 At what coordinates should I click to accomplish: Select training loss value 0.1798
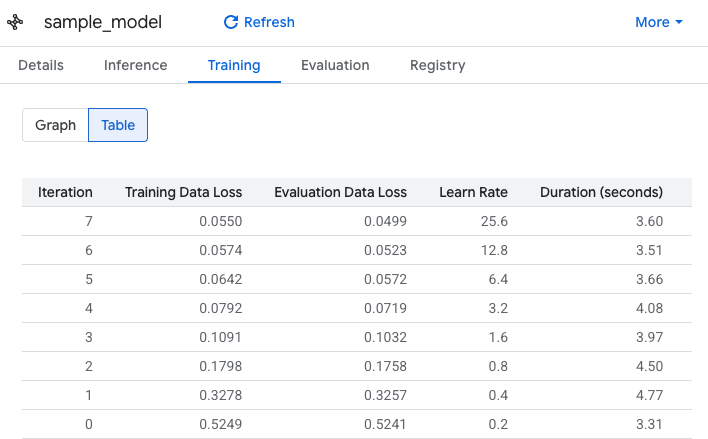pos(221,366)
